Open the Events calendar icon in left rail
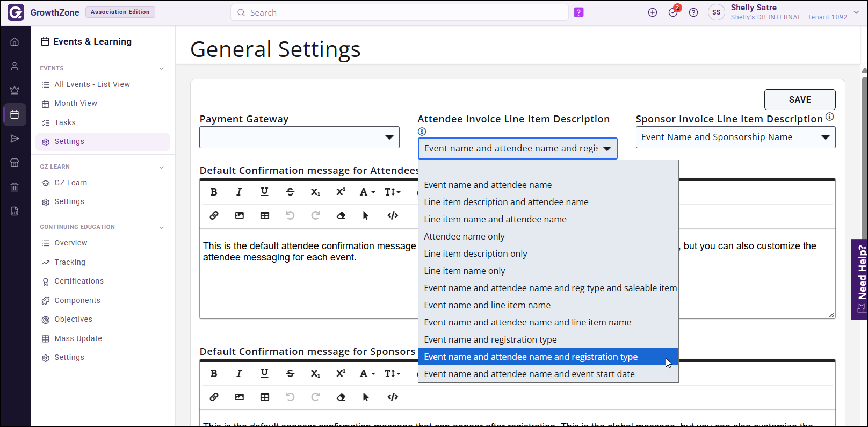 [15, 114]
